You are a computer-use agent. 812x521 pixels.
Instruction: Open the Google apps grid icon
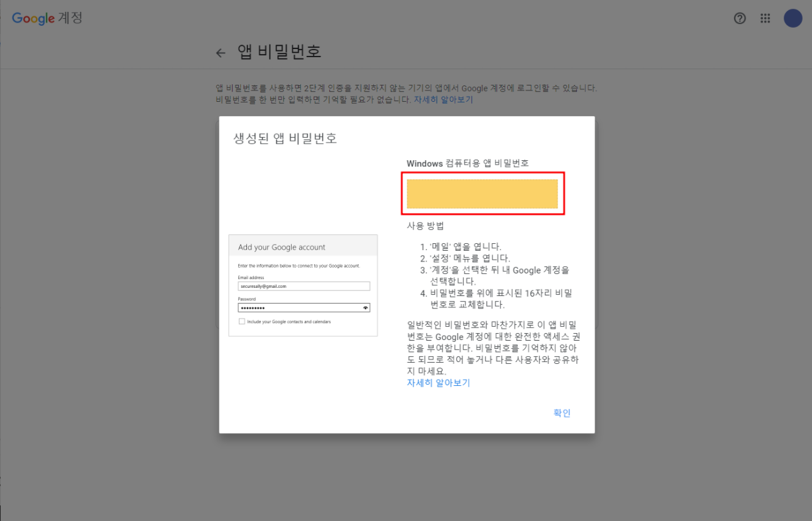(x=765, y=18)
